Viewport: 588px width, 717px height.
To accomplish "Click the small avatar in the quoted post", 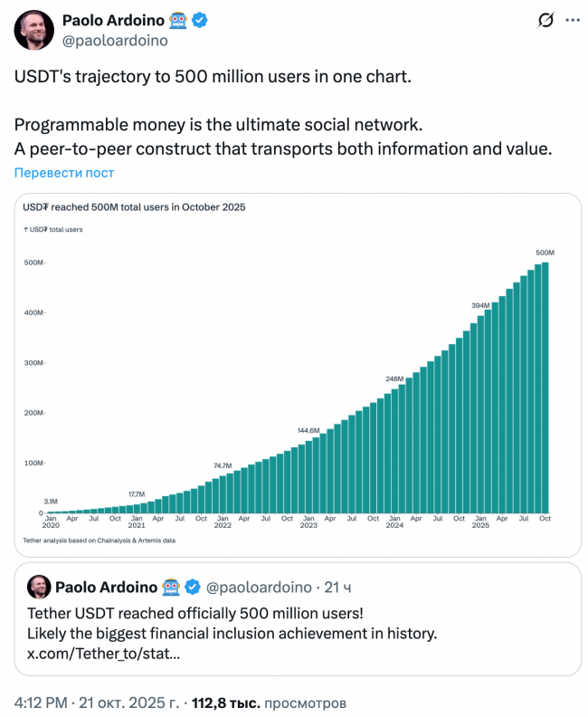I will (x=39, y=587).
